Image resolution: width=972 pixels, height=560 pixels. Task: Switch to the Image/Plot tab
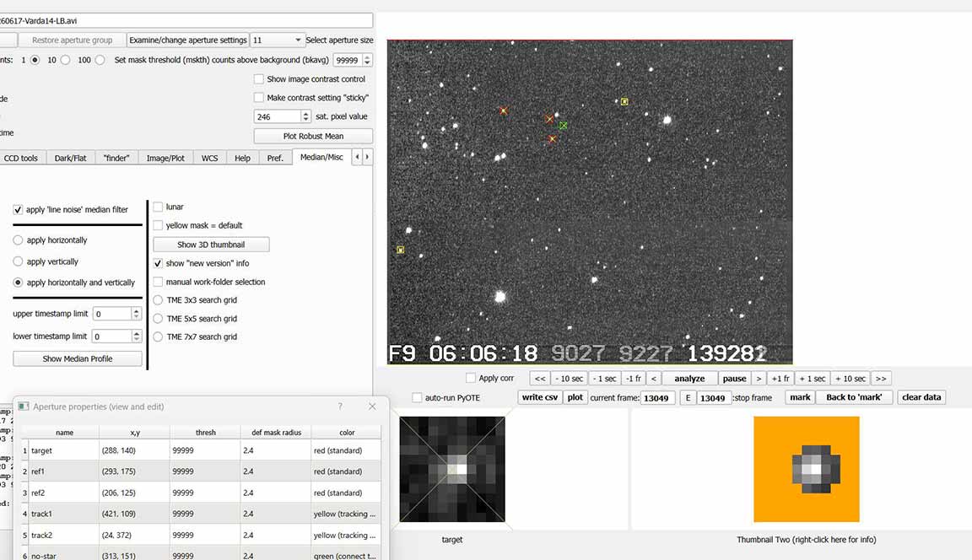click(165, 158)
